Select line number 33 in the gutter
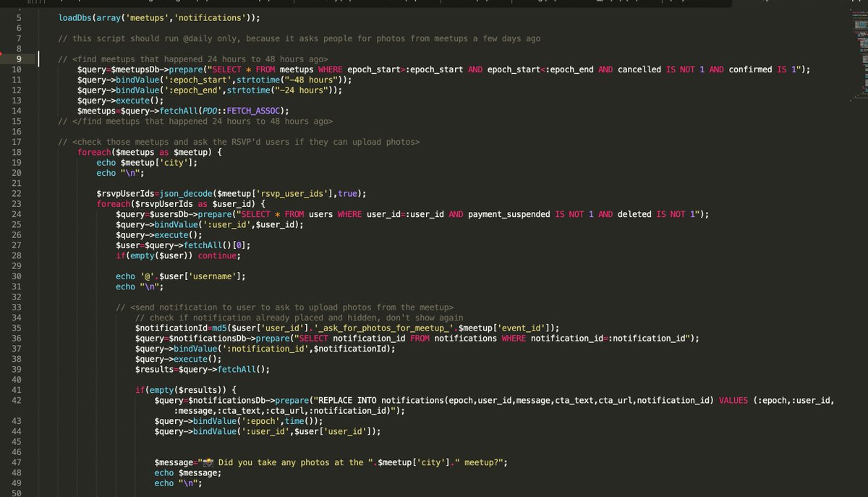Screen dimensions: 868x497 pos(17,307)
